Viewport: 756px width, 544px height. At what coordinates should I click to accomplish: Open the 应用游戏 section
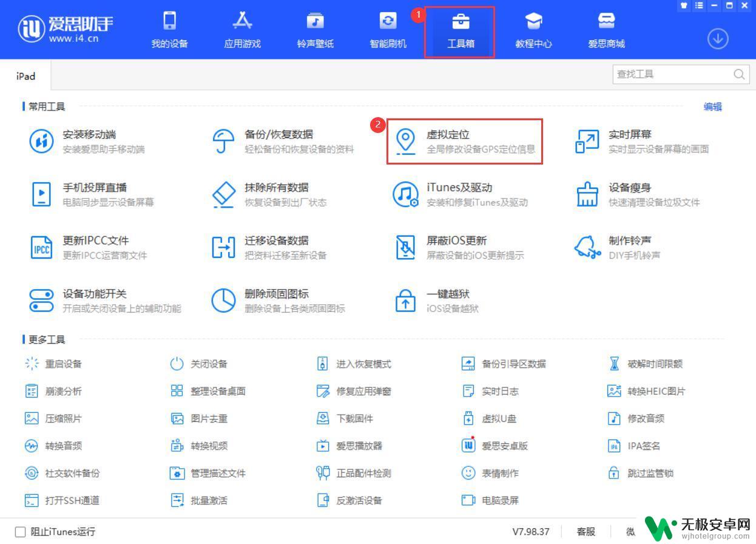point(243,30)
